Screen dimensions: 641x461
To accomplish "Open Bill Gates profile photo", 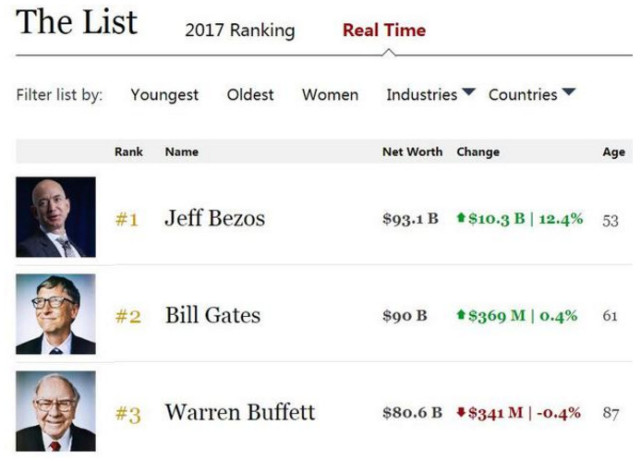I will (56, 314).
